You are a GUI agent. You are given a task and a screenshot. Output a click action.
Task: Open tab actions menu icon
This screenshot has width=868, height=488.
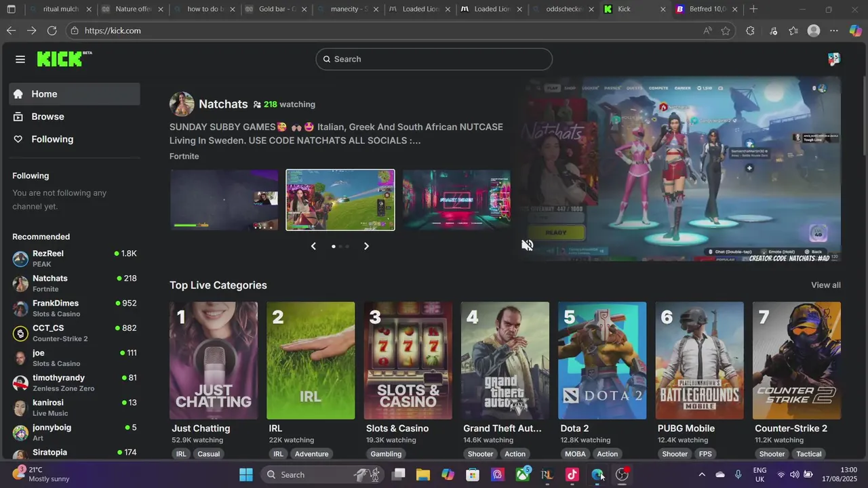[x=11, y=9]
